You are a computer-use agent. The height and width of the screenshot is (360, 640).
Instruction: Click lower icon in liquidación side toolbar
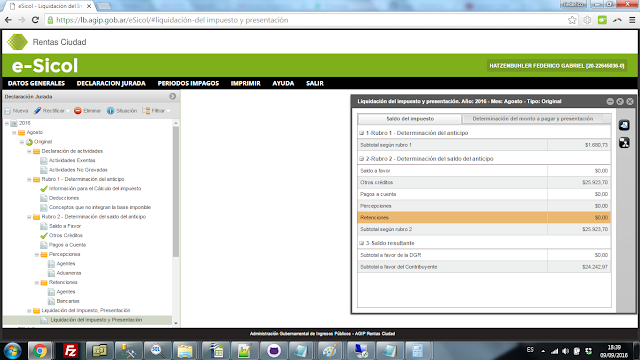pos(624,142)
